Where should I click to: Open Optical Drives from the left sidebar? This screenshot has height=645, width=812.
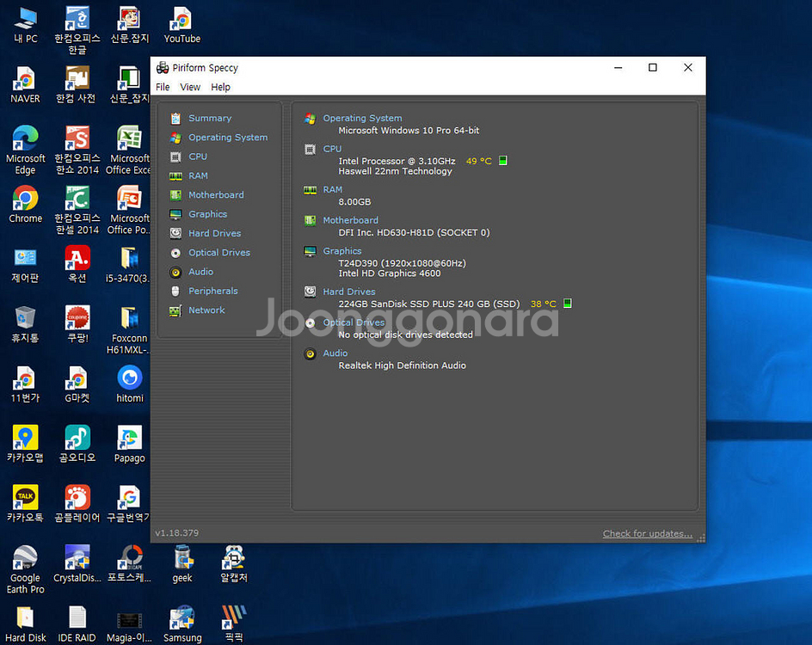tap(219, 252)
